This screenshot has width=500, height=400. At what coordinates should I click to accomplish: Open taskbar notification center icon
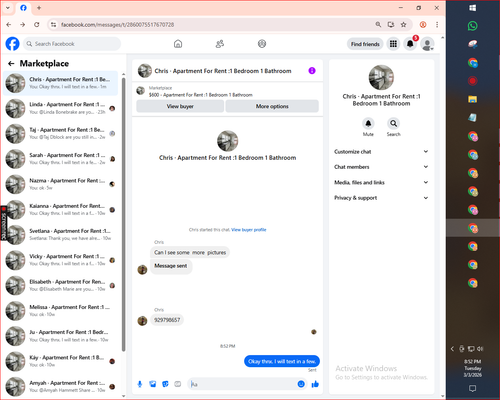click(472, 388)
